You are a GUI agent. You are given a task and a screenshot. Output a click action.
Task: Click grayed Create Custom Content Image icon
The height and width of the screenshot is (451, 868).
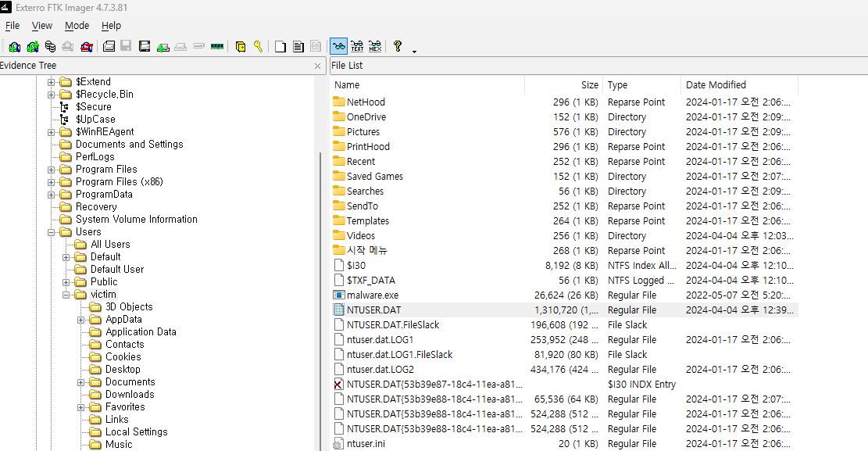(180, 47)
